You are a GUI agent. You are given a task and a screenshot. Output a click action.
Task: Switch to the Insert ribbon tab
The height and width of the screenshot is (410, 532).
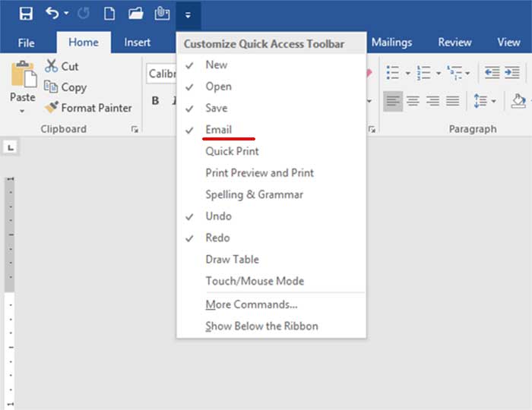pyautogui.click(x=138, y=43)
